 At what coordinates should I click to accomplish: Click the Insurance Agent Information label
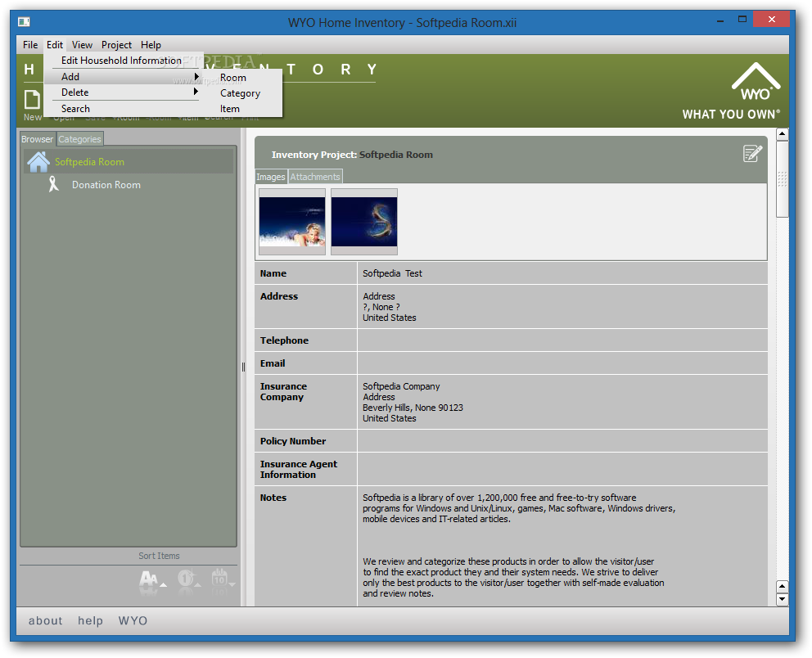point(299,470)
